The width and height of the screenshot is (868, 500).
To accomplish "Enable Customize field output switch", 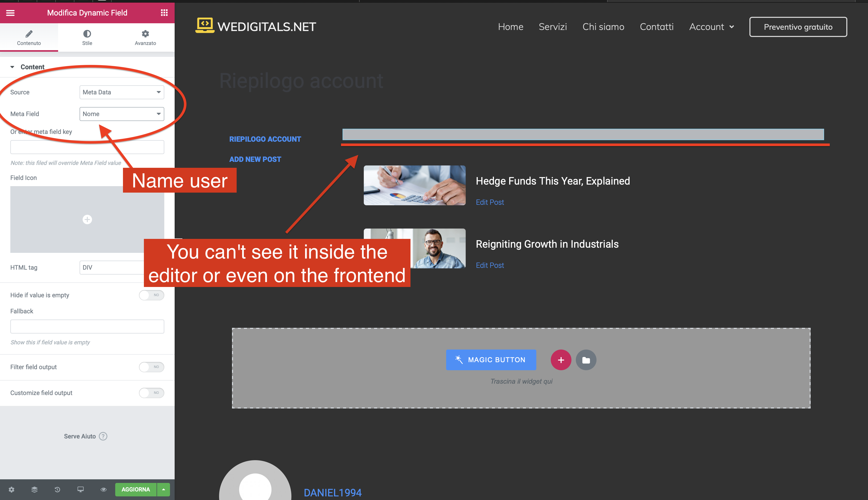I will click(x=151, y=392).
